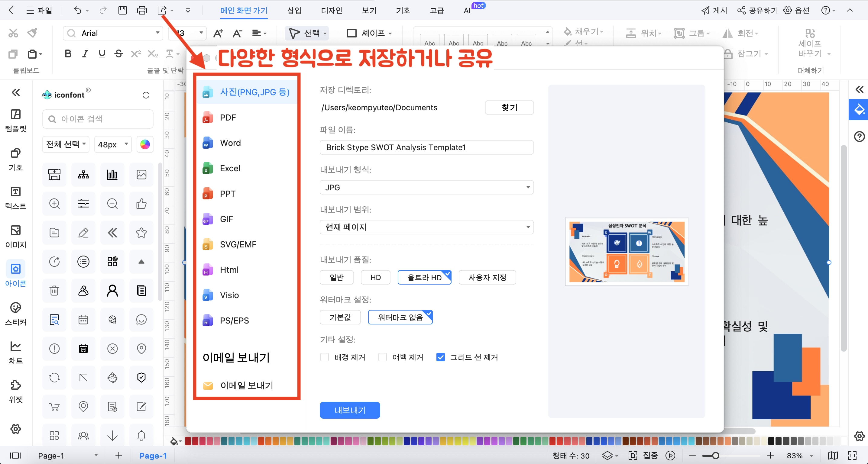
Task: Open the 차트 panel in sidebar
Action: [15, 351]
